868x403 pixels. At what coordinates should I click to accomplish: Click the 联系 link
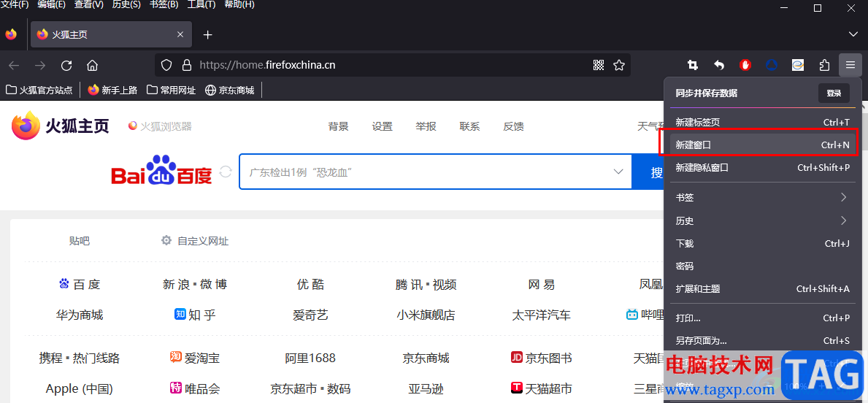(469, 127)
